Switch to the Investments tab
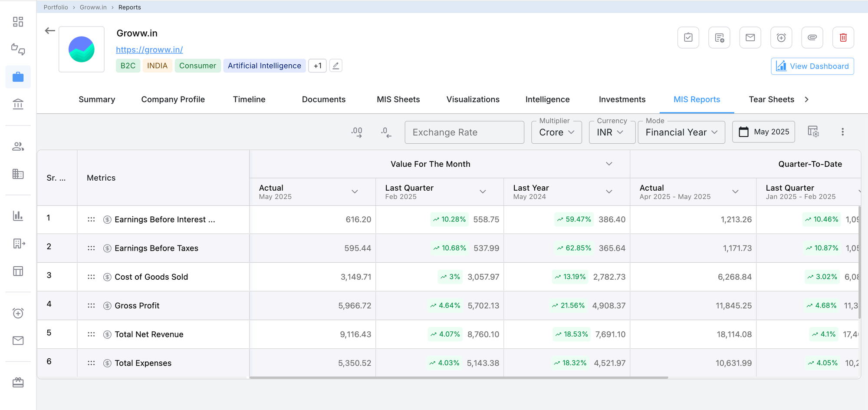This screenshot has width=868, height=410. [x=622, y=99]
